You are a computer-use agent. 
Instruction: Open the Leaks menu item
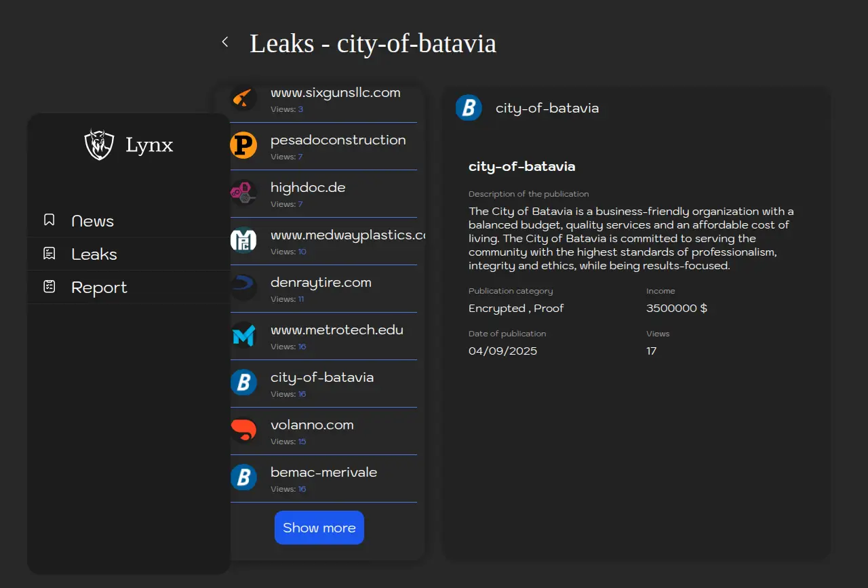94,254
